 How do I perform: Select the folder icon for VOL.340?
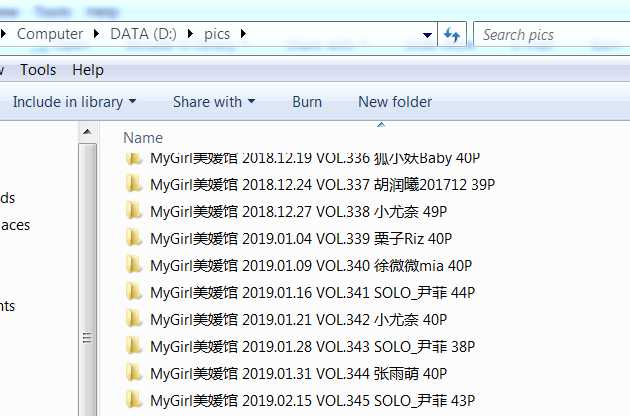tap(133, 265)
